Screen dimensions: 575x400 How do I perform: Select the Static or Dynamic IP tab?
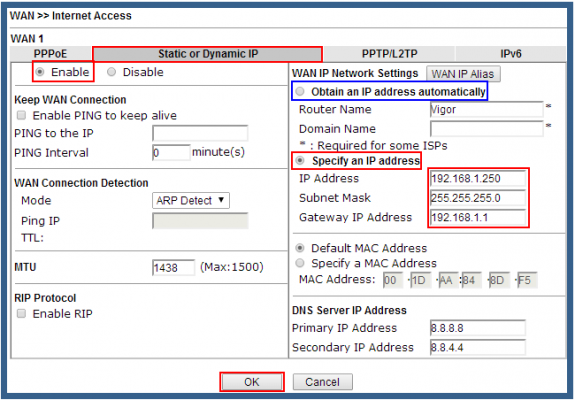tap(208, 54)
